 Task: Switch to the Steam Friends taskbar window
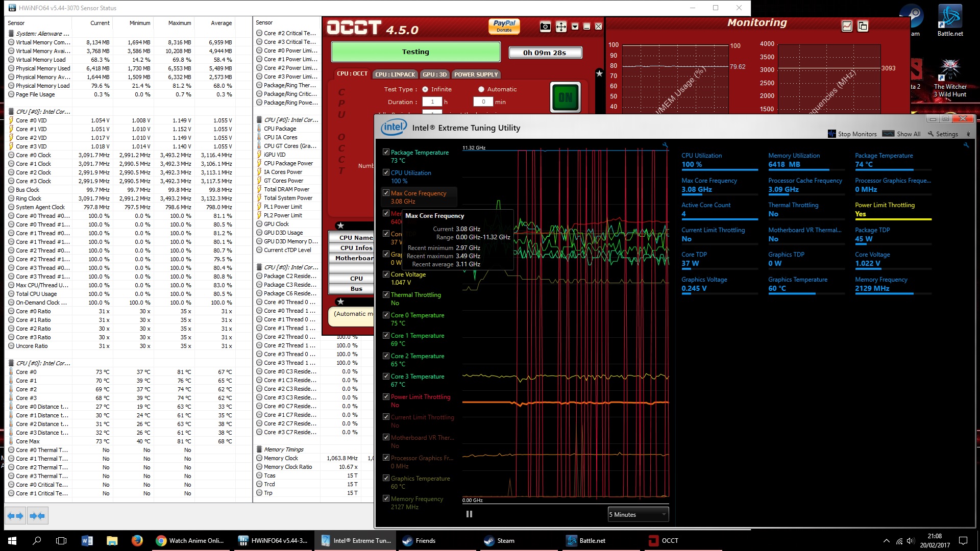tap(437, 540)
